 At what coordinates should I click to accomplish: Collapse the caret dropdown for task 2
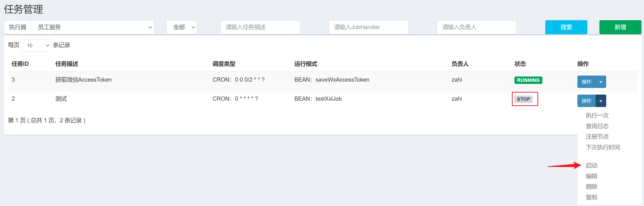[601, 101]
